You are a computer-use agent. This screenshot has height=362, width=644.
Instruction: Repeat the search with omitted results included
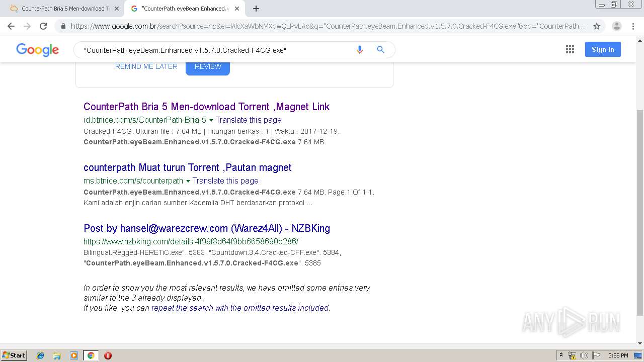tap(240, 308)
